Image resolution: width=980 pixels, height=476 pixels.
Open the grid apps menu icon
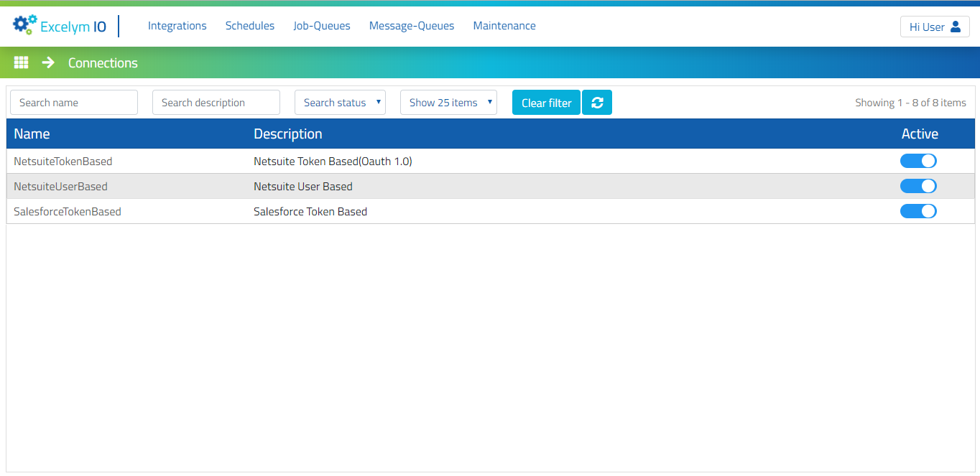22,62
